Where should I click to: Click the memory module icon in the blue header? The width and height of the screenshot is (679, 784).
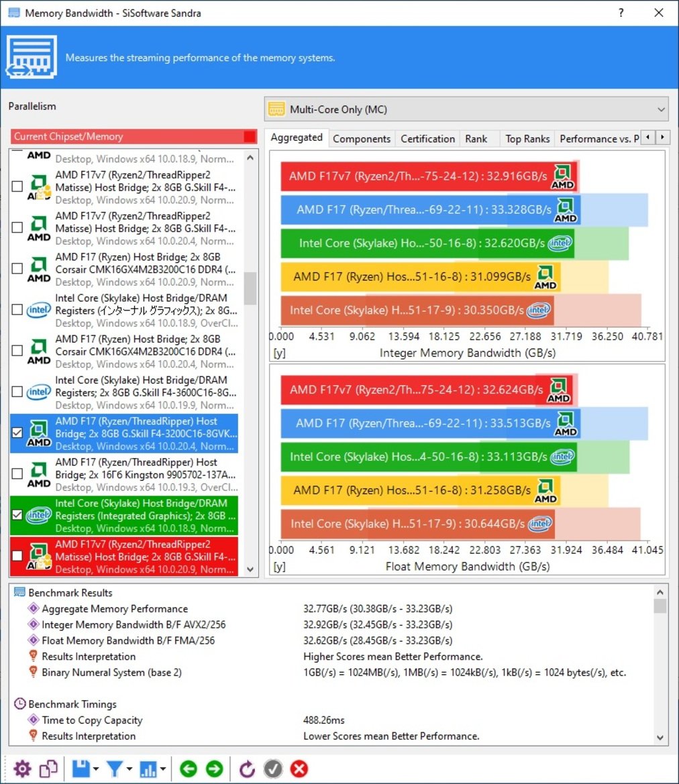coord(32,56)
